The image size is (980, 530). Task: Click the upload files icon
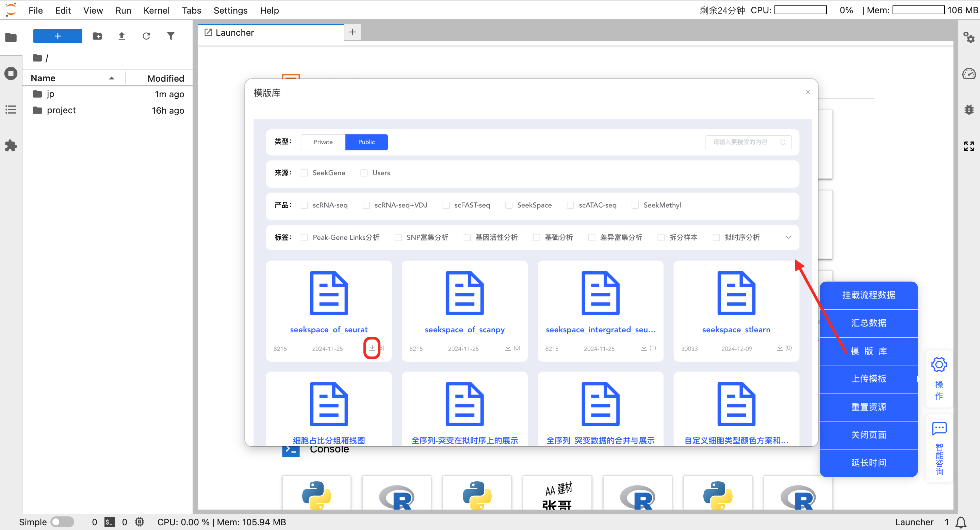pyautogui.click(x=122, y=36)
